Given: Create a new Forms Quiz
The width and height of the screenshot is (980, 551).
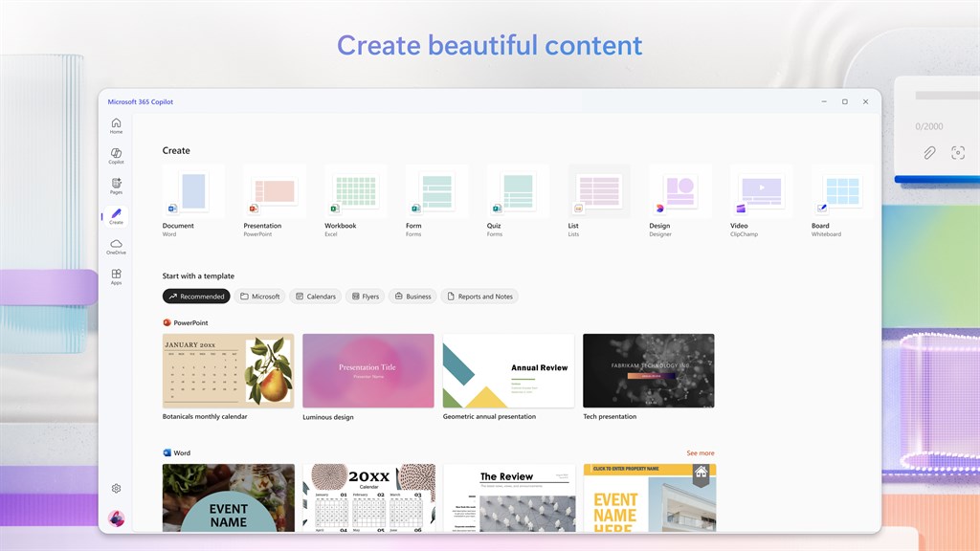Looking at the screenshot, I should tap(518, 201).
